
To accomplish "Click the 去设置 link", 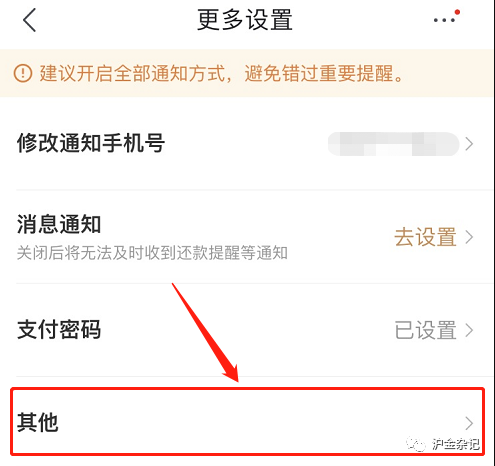I will tap(425, 237).
